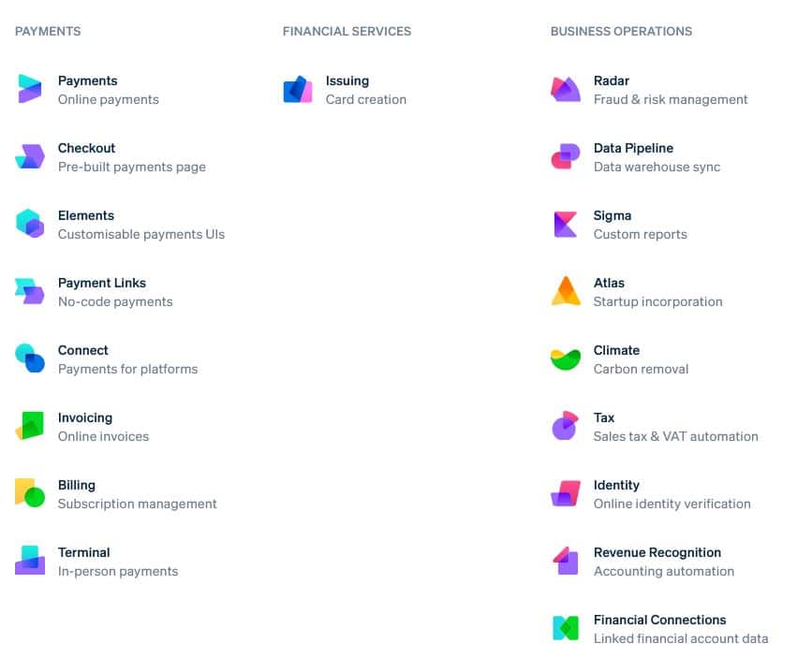812x658 pixels.
Task: Open Billing subscription management
Action: (x=77, y=485)
